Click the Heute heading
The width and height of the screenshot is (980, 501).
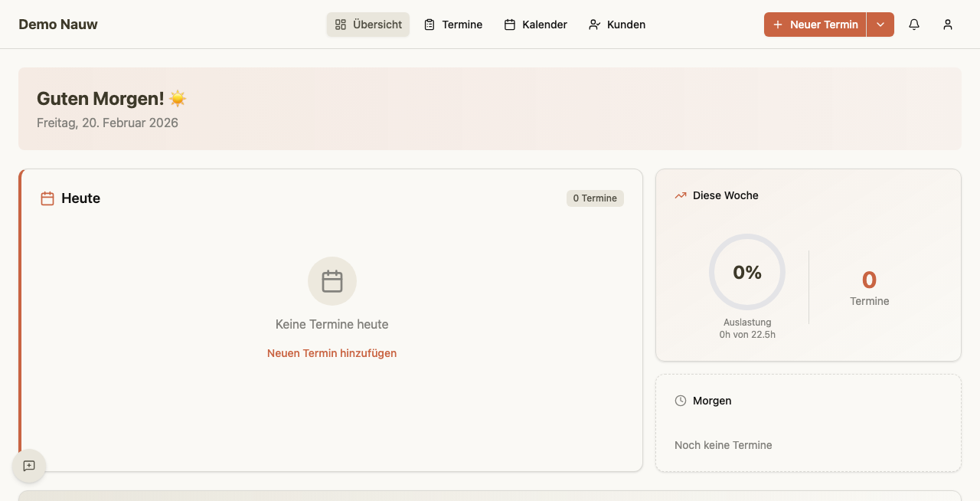pyautogui.click(x=81, y=198)
